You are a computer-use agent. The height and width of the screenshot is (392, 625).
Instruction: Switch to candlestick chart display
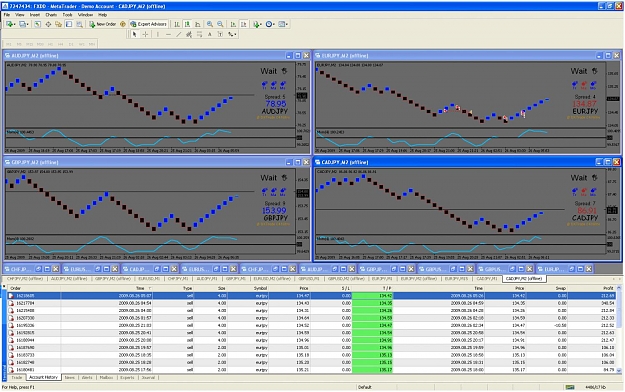click(x=187, y=24)
